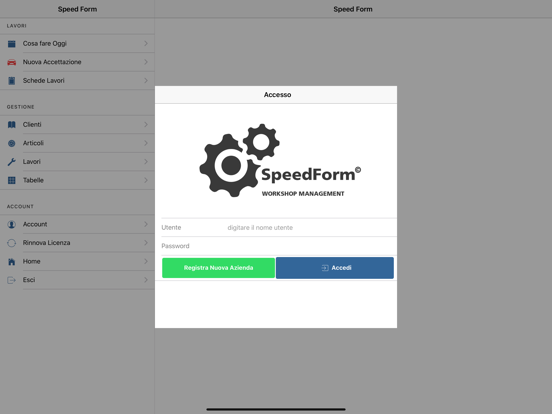Image resolution: width=552 pixels, height=414 pixels.
Task: Select Lavori under Gestione
Action: coord(77,162)
